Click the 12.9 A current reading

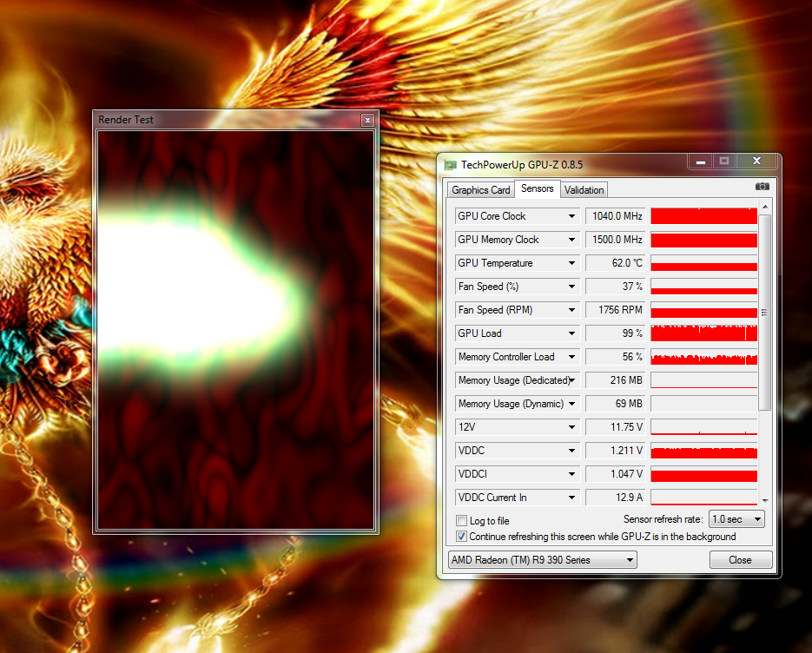tap(616, 497)
